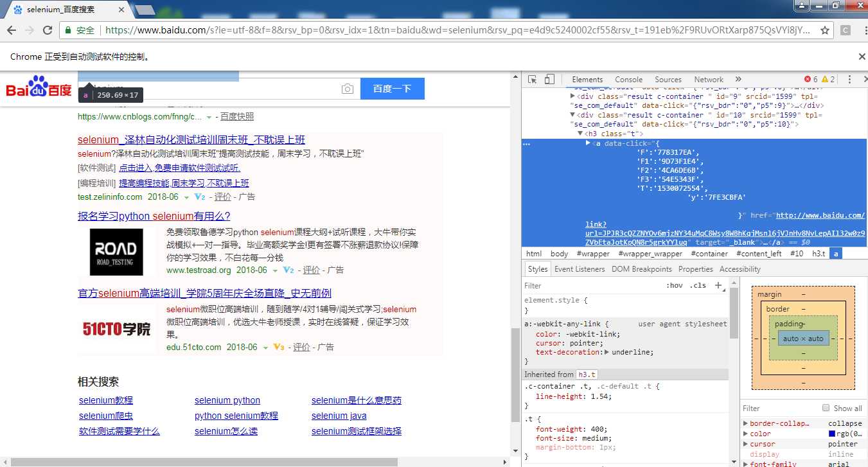This screenshot has height=467, width=868.
Task: Click the 百度快照 cache link
Action: pyautogui.click(x=237, y=116)
